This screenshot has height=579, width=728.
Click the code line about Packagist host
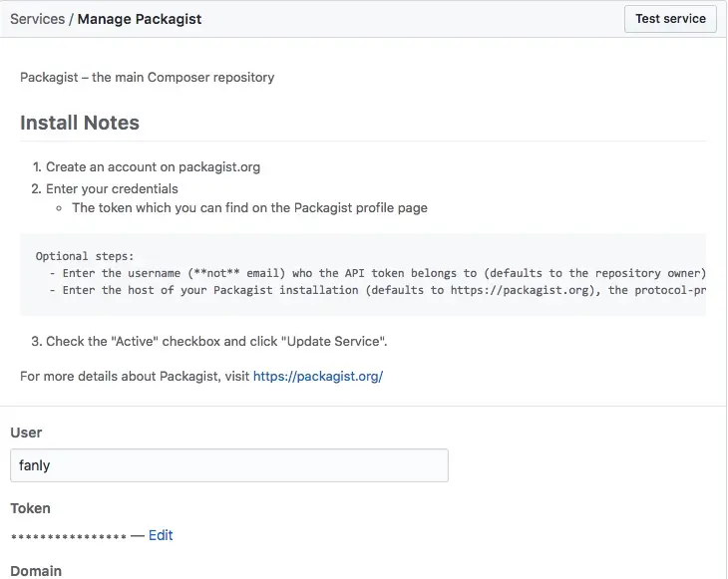379,290
